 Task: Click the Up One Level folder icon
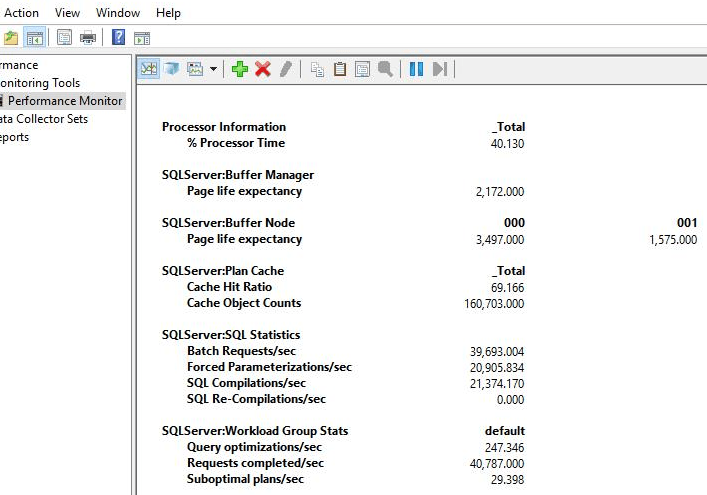pyautogui.click(x=11, y=38)
